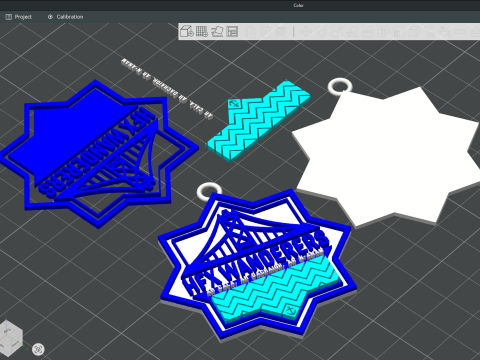The width and height of the screenshot is (480, 360).
Task: Select the plain white eight-point star base
Action: click(x=387, y=157)
